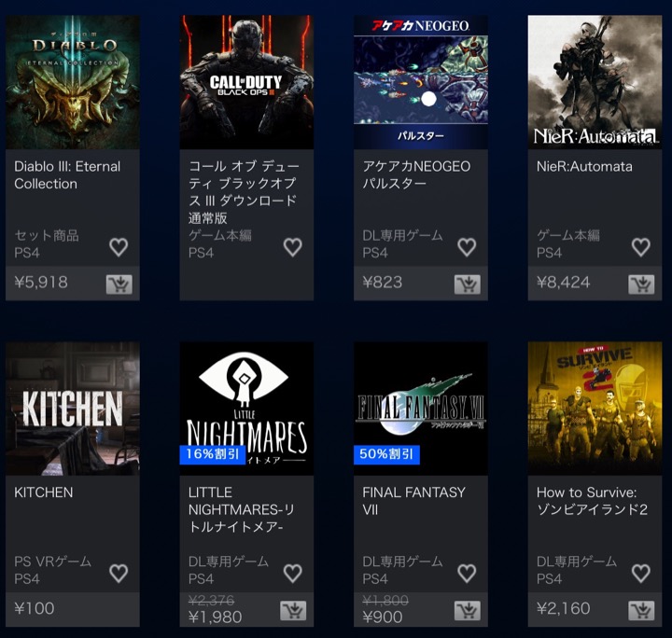
Task: Open the How to Survive ゾンビアイランド2 title
Action: click(592, 501)
